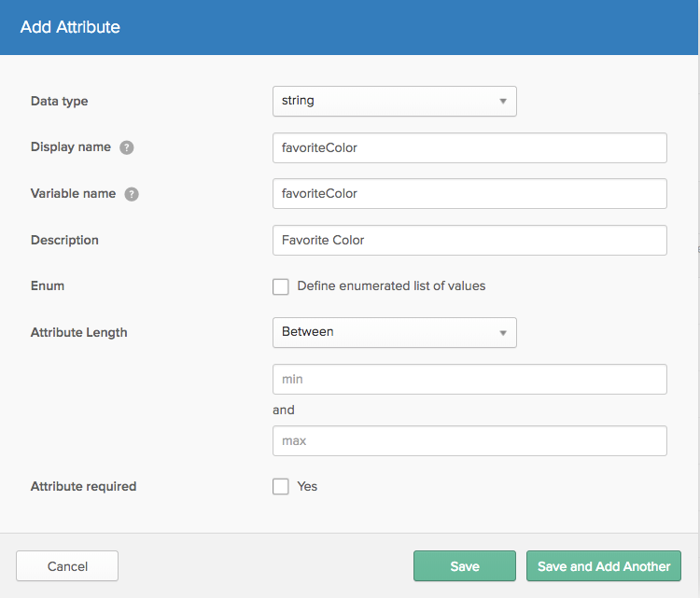The image size is (700, 598).
Task: Click into the Variable name input field
Action: (469, 194)
